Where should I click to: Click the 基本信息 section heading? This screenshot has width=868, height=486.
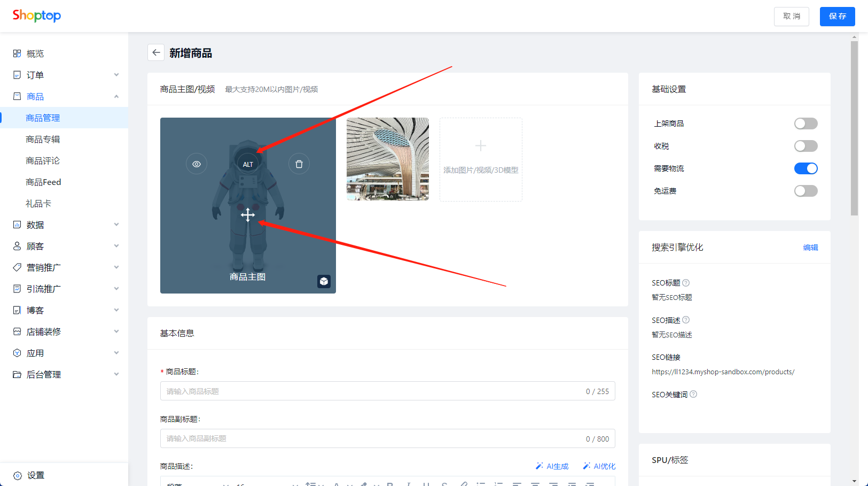pyautogui.click(x=177, y=333)
